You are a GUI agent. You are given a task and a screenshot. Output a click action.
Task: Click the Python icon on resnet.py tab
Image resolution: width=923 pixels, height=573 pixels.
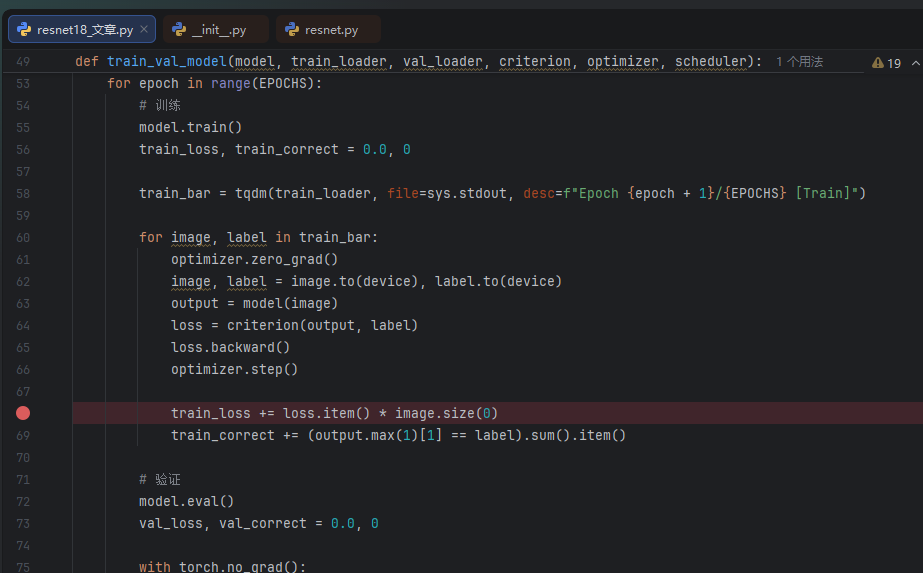point(292,29)
